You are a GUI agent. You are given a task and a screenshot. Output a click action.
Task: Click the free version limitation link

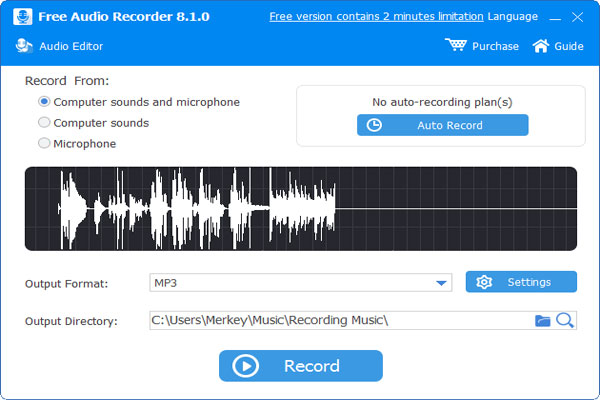(x=376, y=17)
